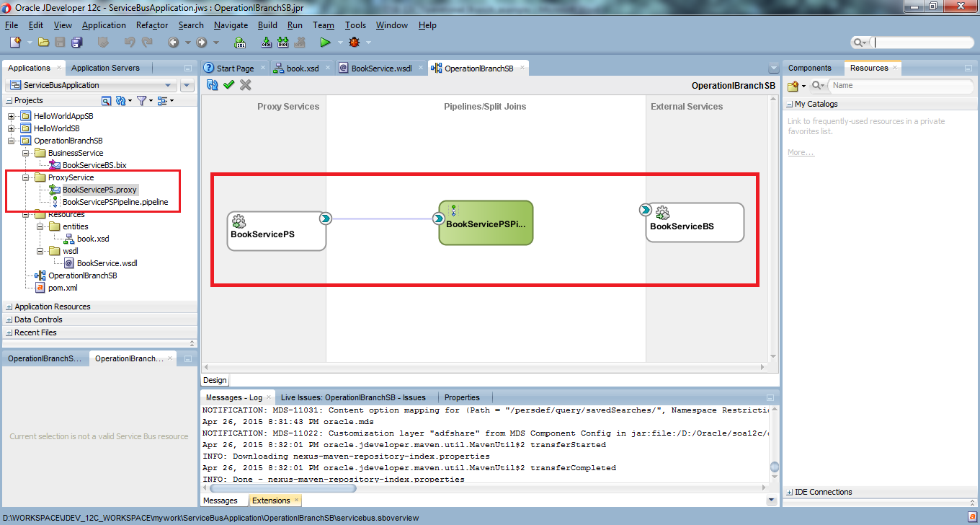Open the ServiceBusApplication dropdown
The image size is (980, 525).
click(90, 85)
